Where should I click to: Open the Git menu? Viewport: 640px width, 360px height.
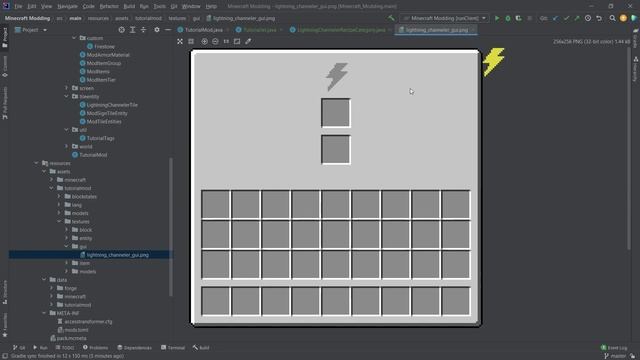tap(174, 7)
